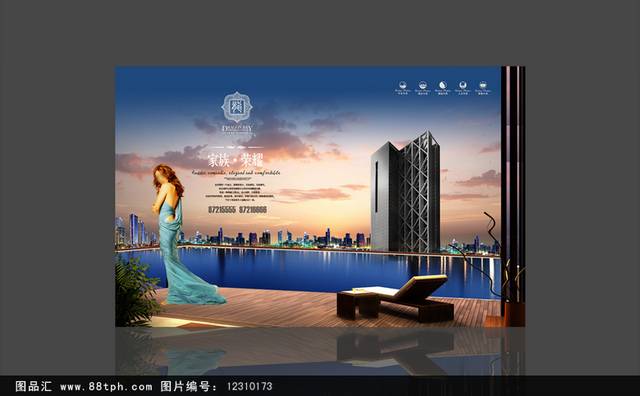Click the lounge chair on the wooden deck
This screenshot has width=640, height=396.
coord(395,297)
